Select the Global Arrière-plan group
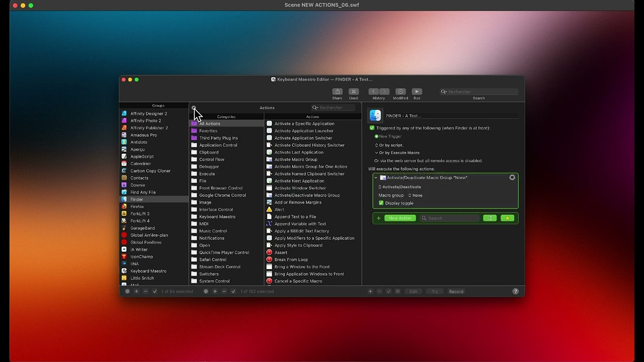 (x=154, y=235)
